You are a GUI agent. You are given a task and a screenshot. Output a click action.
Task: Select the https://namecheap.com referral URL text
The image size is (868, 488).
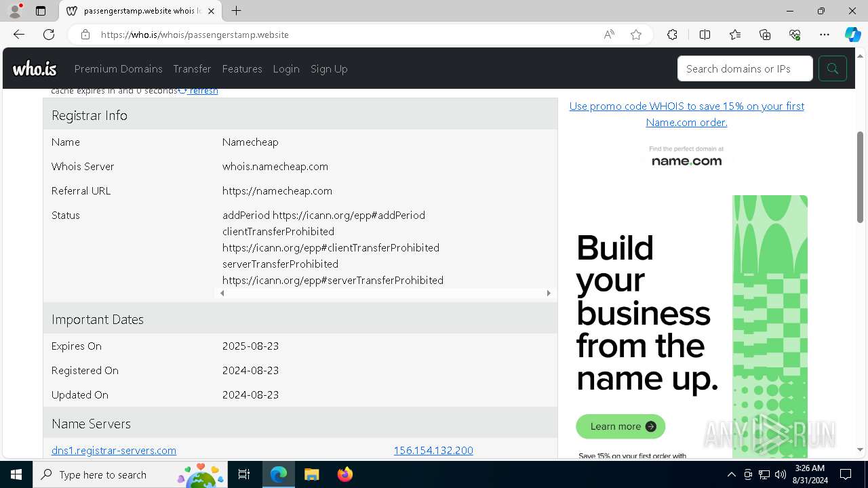277,190
